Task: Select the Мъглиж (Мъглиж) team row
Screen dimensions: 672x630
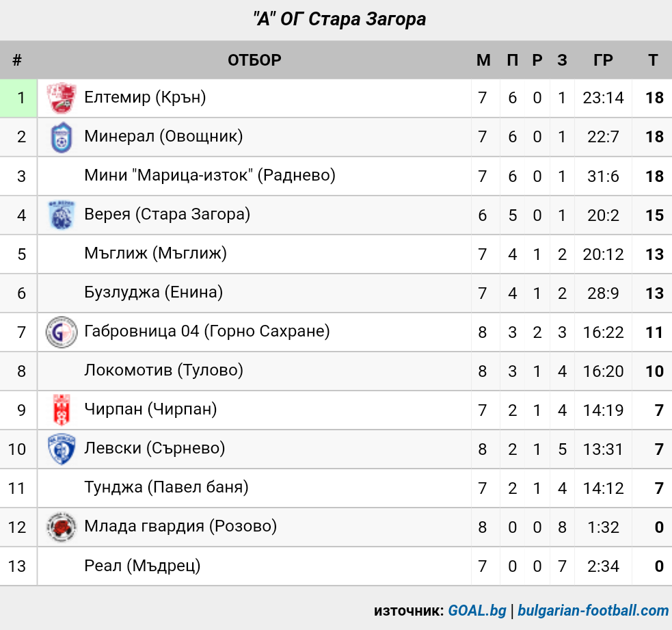Action: (336, 254)
